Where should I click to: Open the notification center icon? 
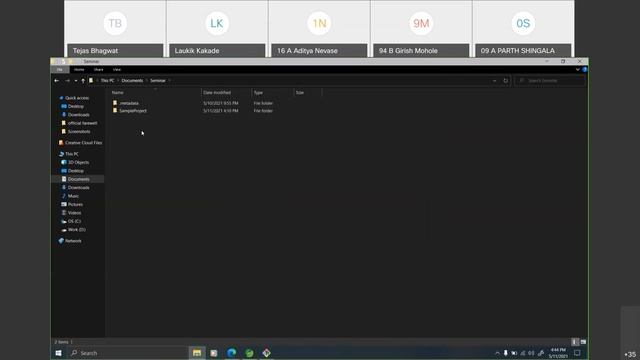[577, 353]
